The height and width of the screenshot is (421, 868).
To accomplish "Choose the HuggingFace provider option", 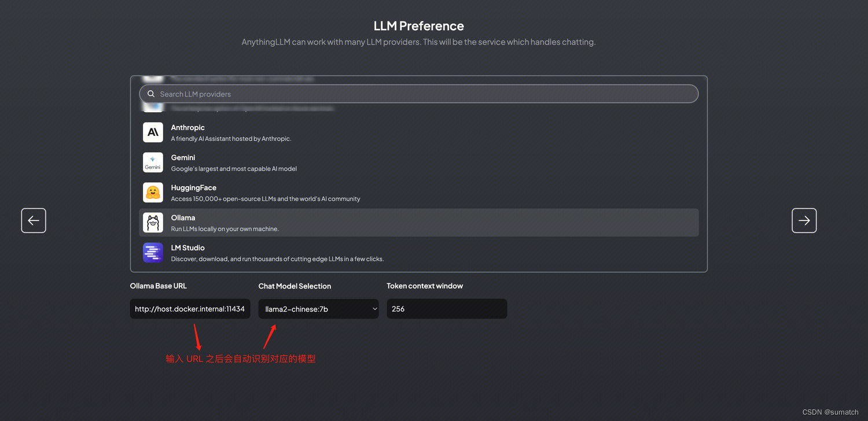I will pos(419,193).
